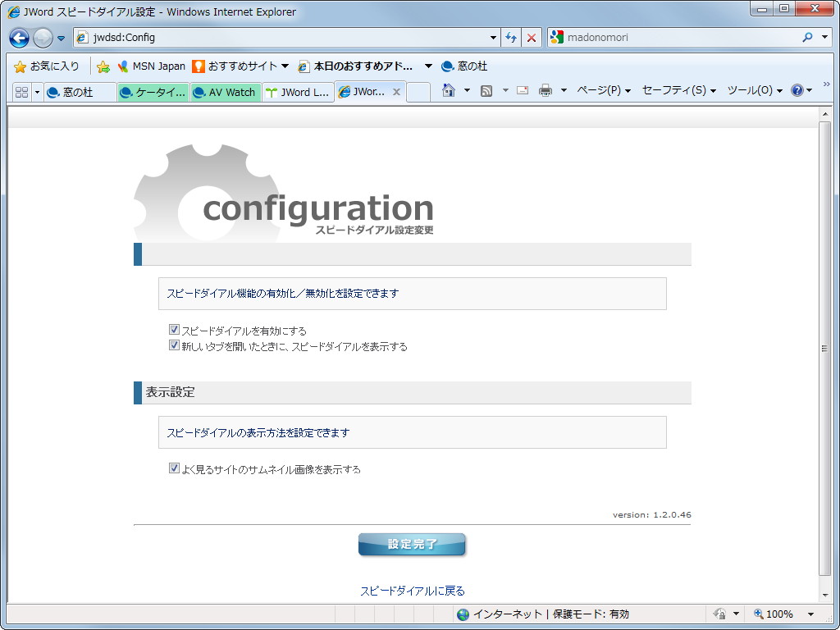Open the お気に入り favorites button
840x630 pixels.
point(47,66)
